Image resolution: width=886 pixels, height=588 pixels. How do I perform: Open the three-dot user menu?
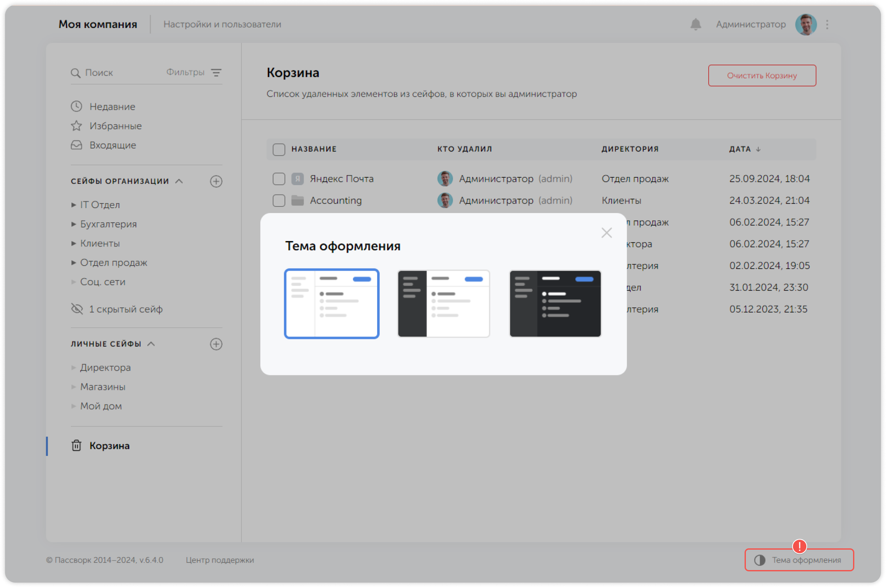827,24
